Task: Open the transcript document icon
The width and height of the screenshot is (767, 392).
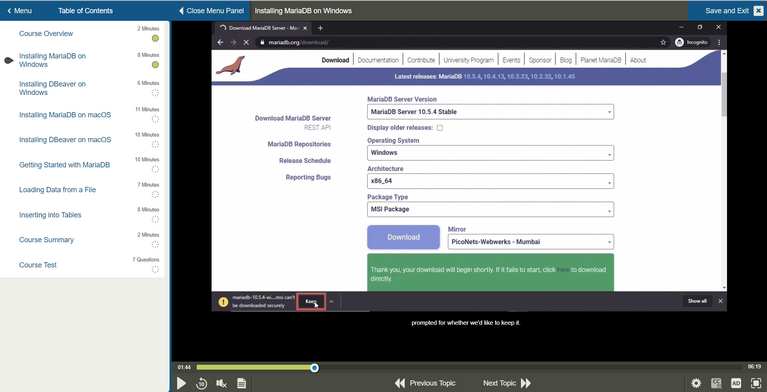Action: (x=241, y=383)
